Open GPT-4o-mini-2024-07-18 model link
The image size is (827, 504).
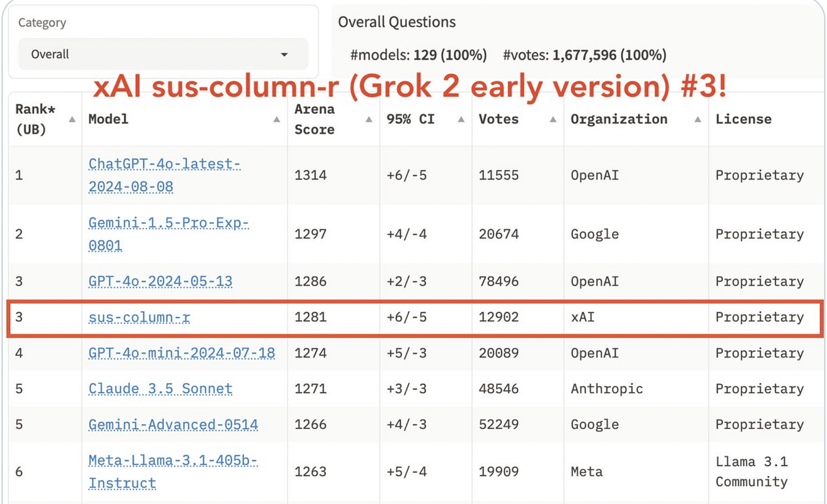coord(181,354)
